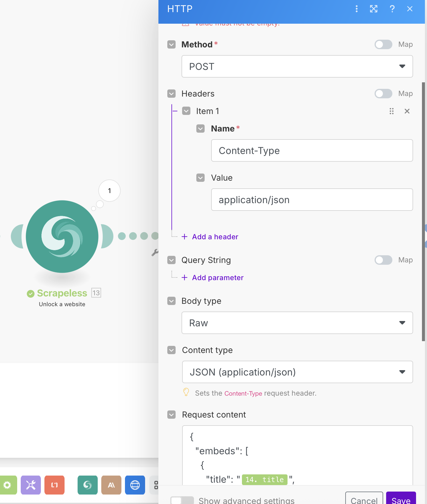Image resolution: width=427 pixels, height=504 pixels.
Task: Collapse the Query String section
Action: 171,260
